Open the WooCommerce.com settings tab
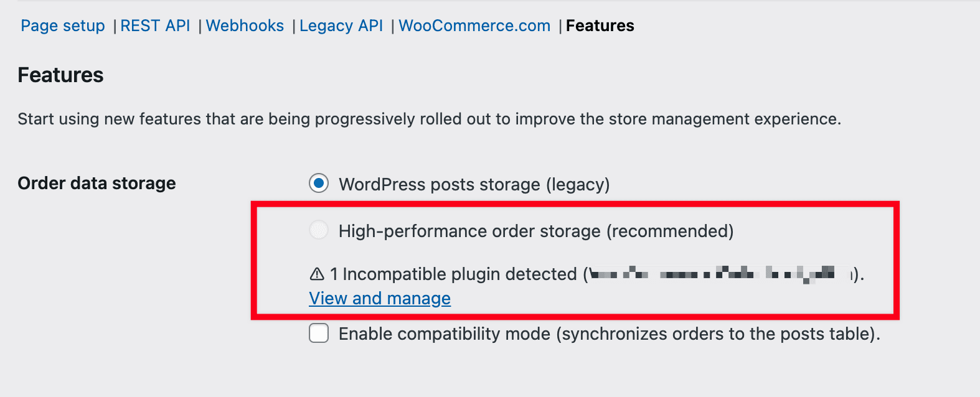This screenshot has width=980, height=397. [474, 26]
